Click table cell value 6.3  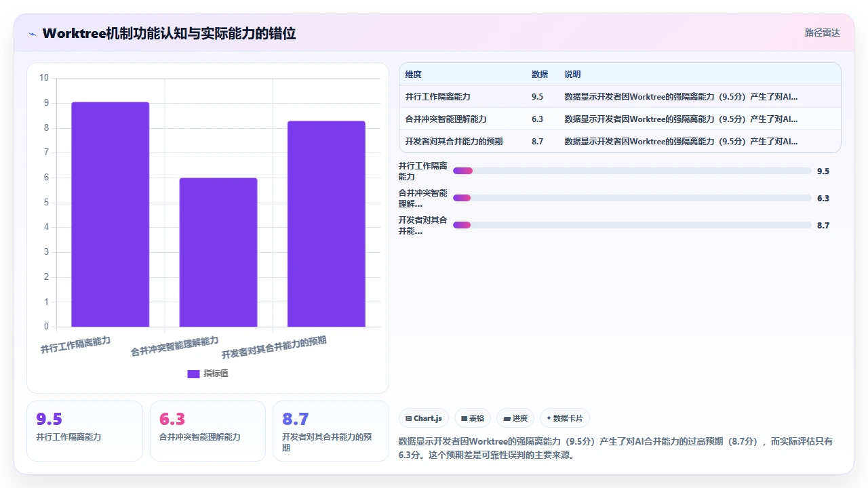click(538, 119)
